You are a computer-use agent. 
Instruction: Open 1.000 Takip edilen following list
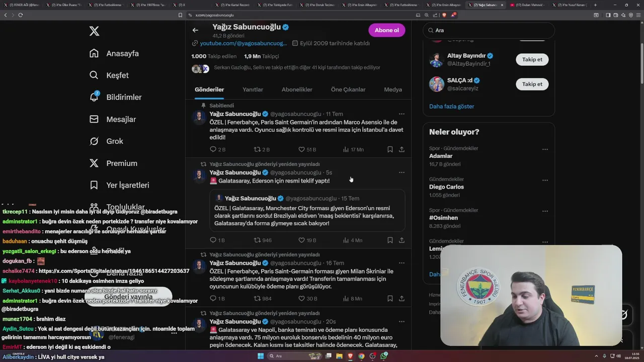point(214,56)
